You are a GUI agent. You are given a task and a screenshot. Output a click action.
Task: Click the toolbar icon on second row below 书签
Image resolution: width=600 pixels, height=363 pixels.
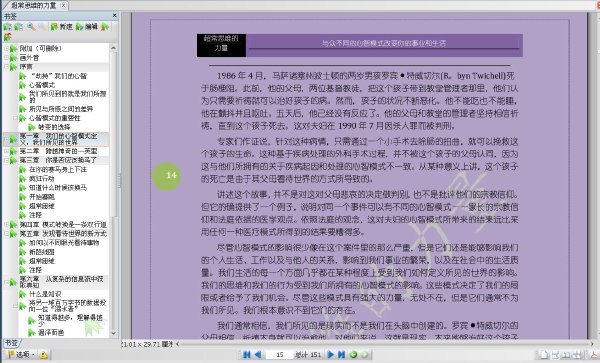(8, 37)
